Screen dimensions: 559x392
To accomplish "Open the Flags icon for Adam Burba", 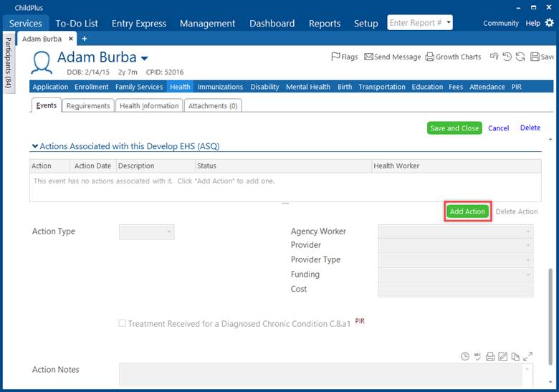I will 344,57.
